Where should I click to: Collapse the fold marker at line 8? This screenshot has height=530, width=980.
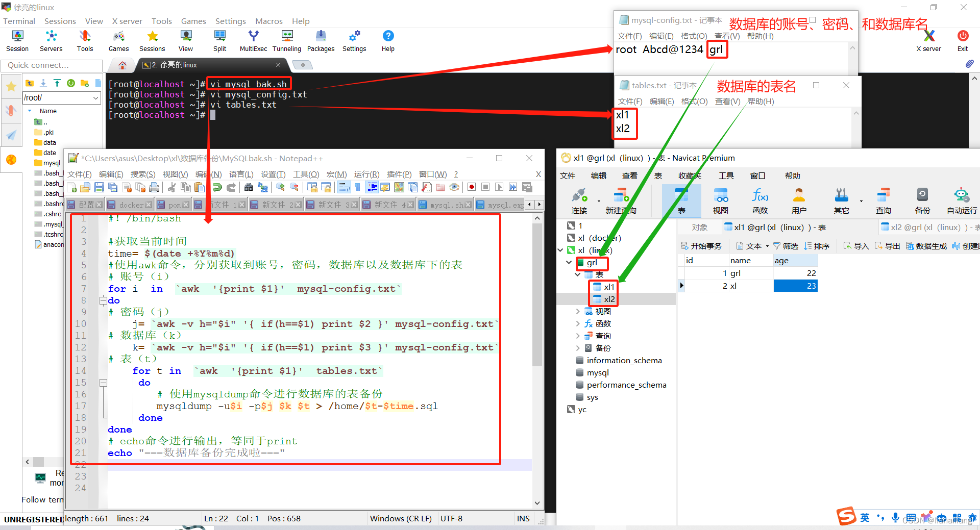click(x=103, y=300)
